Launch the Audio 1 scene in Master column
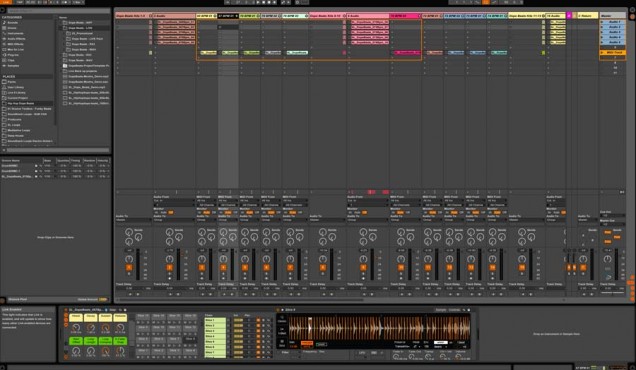The image size is (636, 370). click(602, 22)
